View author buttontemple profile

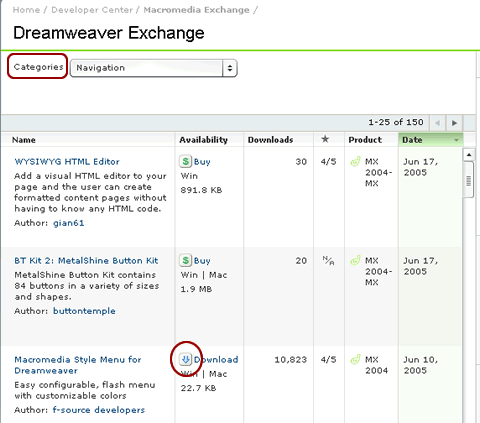[84, 311]
